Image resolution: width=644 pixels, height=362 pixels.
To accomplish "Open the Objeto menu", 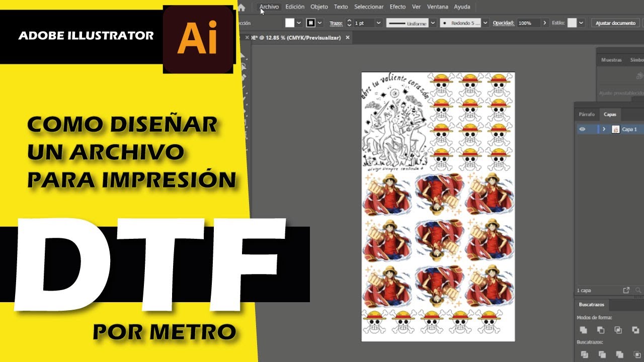I will coord(319,7).
